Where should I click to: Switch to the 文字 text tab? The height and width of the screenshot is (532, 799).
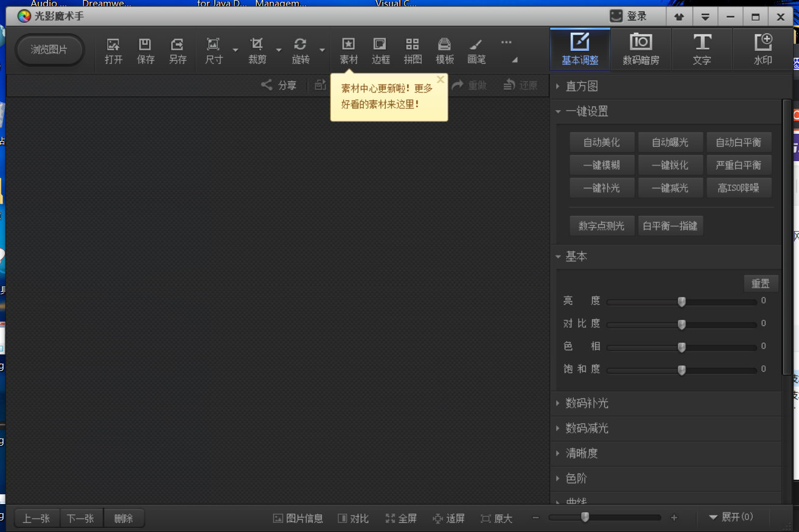coord(702,49)
